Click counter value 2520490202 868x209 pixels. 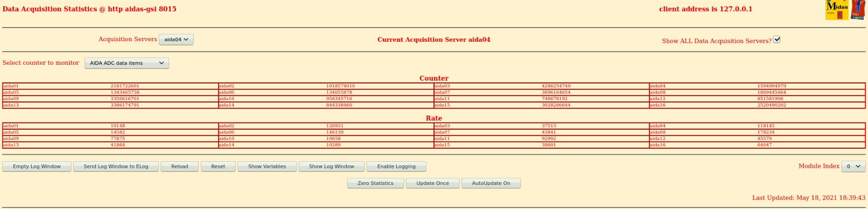(772, 105)
